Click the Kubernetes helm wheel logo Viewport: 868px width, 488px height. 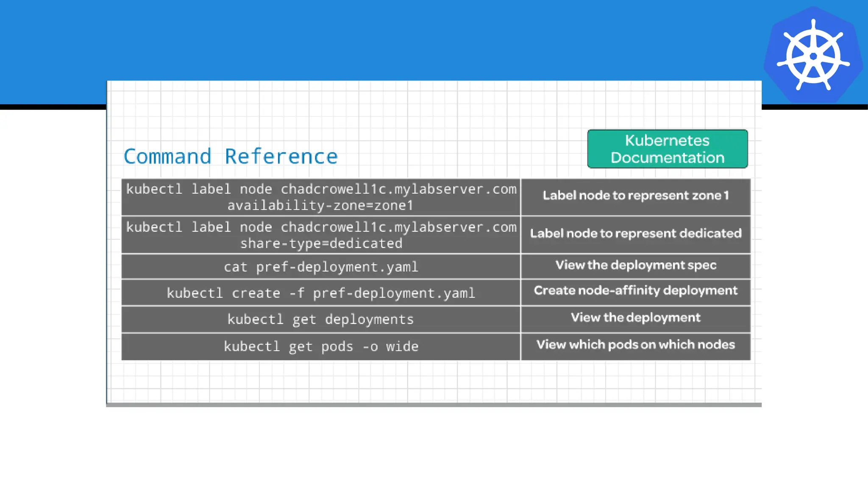coord(813,55)
